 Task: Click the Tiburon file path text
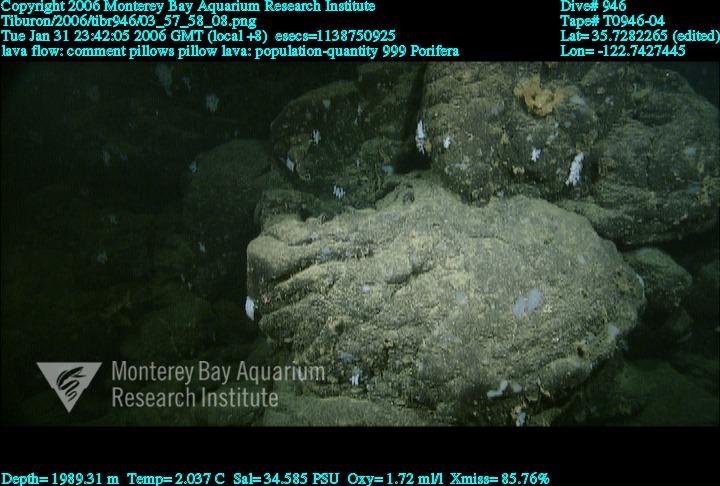coord(129,21)
